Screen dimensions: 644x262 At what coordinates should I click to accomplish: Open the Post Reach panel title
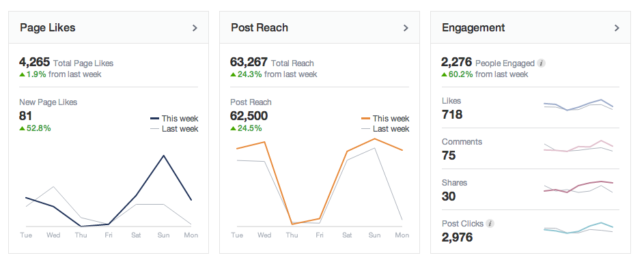(x=259, y=28)
